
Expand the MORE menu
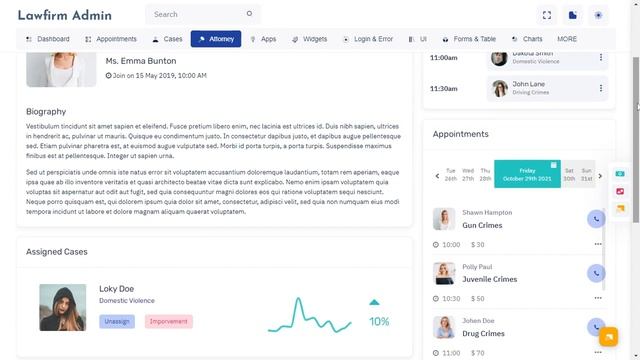click(567, 39)
